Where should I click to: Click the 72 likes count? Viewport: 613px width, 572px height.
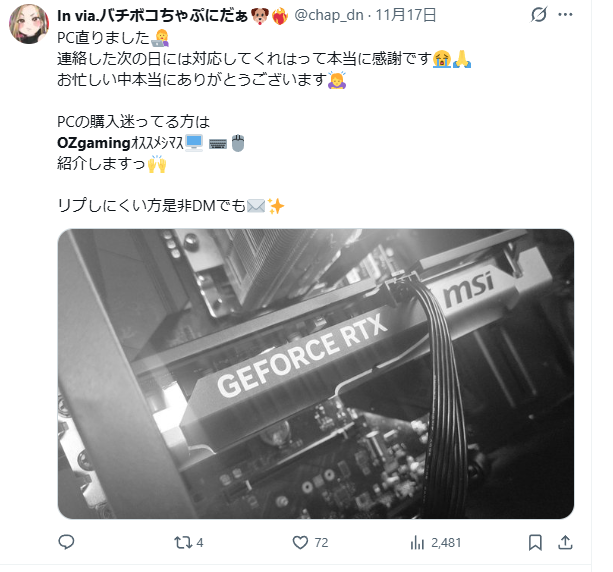(321, 543)
